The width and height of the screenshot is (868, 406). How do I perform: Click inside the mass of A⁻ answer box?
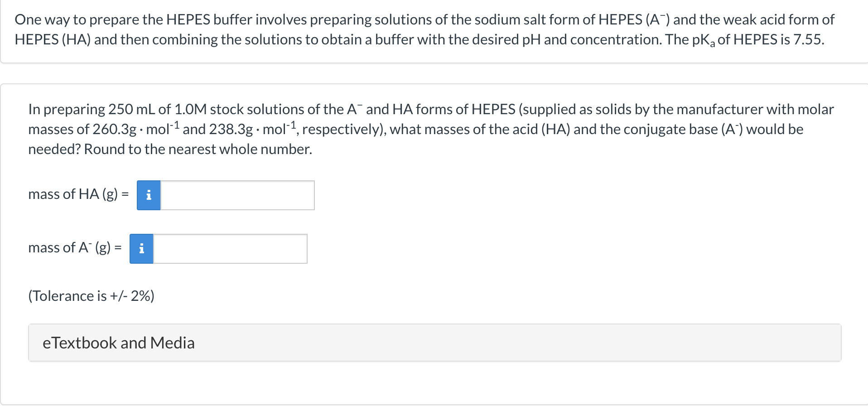[231, 248]
